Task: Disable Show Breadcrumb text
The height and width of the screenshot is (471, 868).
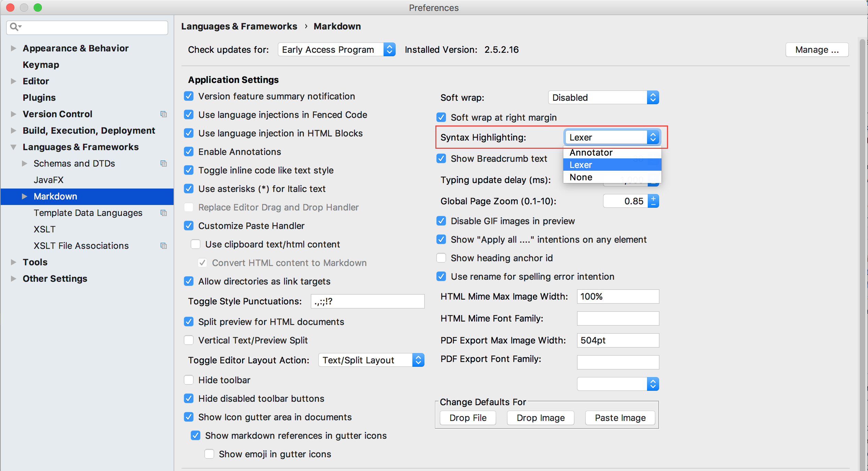Action: [441, 158]
